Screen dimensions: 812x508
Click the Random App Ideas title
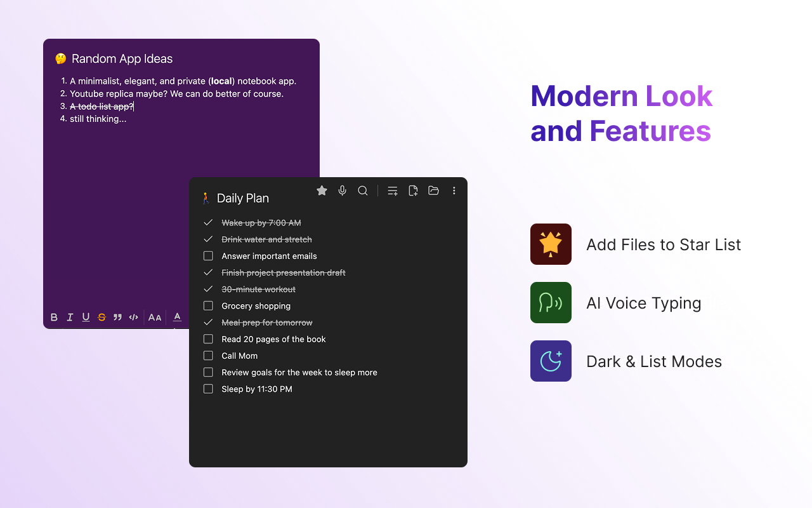[122, 59]
